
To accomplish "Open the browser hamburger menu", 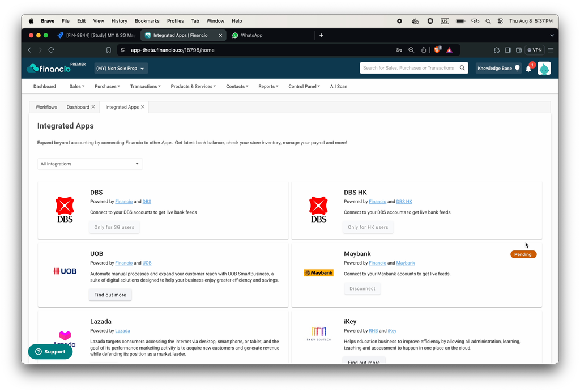I will (551, 50).
